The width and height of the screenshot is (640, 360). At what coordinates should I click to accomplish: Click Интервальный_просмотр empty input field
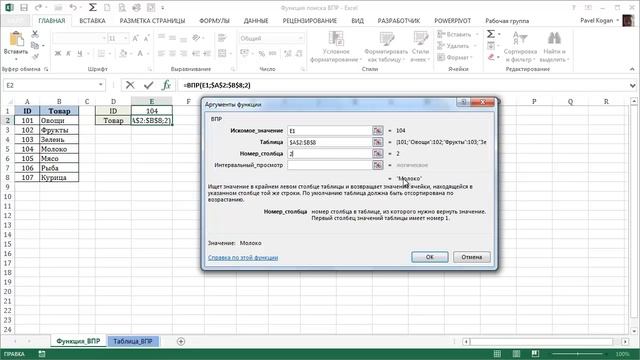329,165
